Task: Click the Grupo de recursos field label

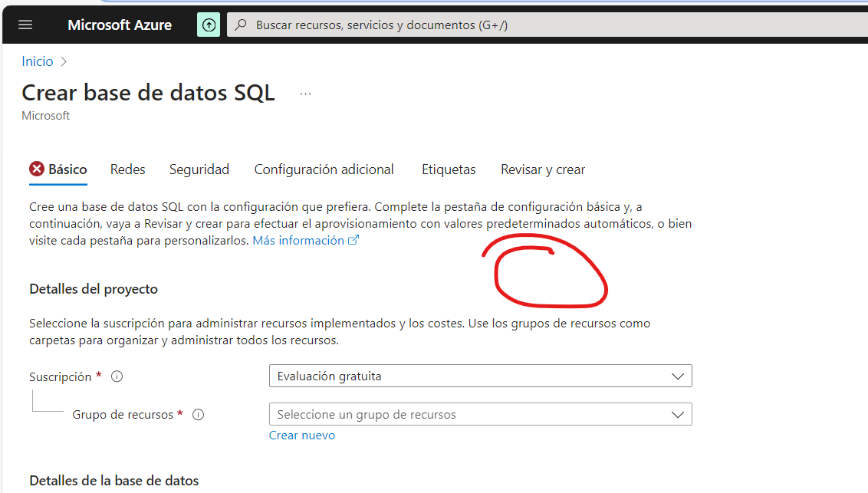Action: point(123,415)
